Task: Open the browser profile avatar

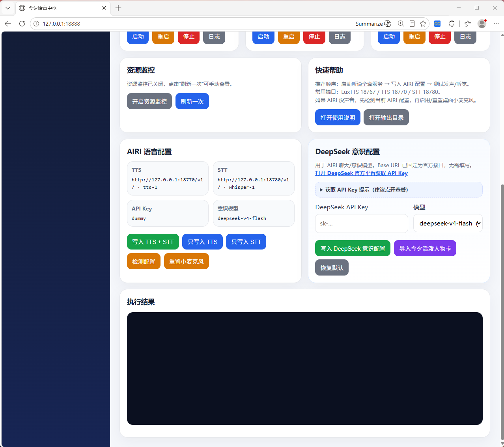Action: pyautogui.click(x=482, y=24)
